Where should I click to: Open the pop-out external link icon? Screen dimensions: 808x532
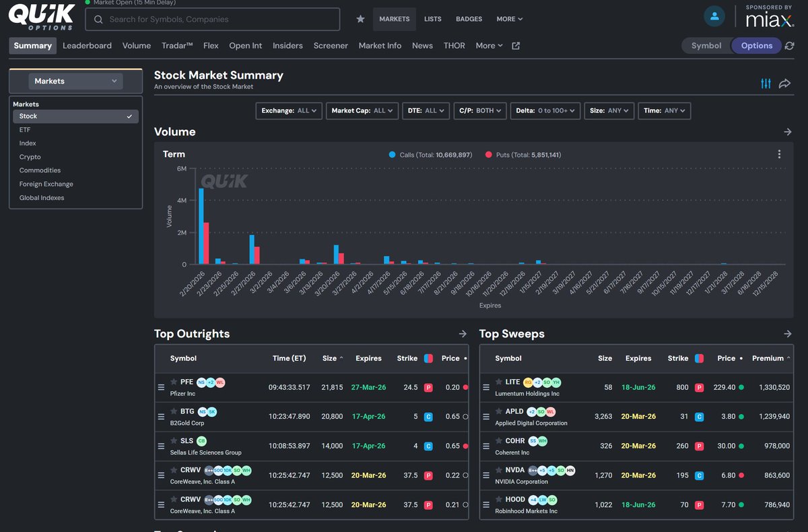coord(516,46)
